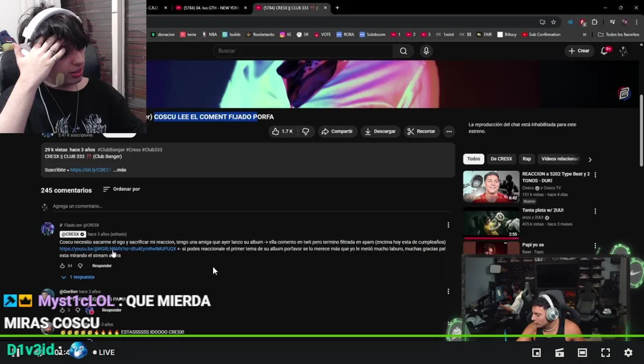Image resolution: width=644 pixels, height=364 pixels.
Task: Open the NBA bookmark
Action: (x=209, y=34)
